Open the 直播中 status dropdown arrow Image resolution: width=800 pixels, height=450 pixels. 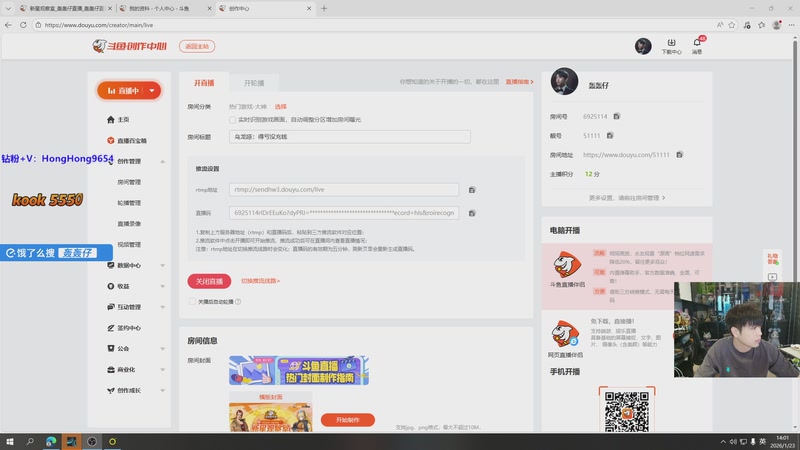(151, 91)
